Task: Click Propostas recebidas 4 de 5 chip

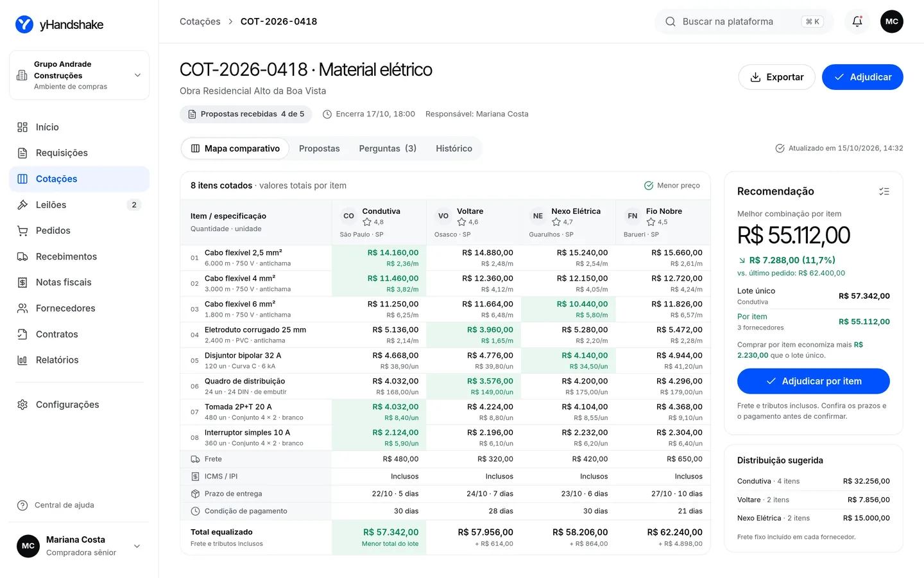Action: pyautogui.click(x=246, y=114)
